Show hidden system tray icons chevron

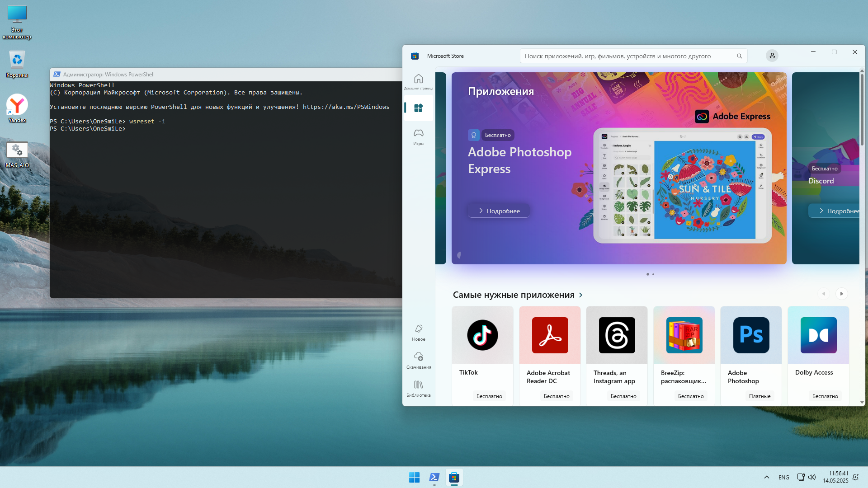[x=766, y=477]
